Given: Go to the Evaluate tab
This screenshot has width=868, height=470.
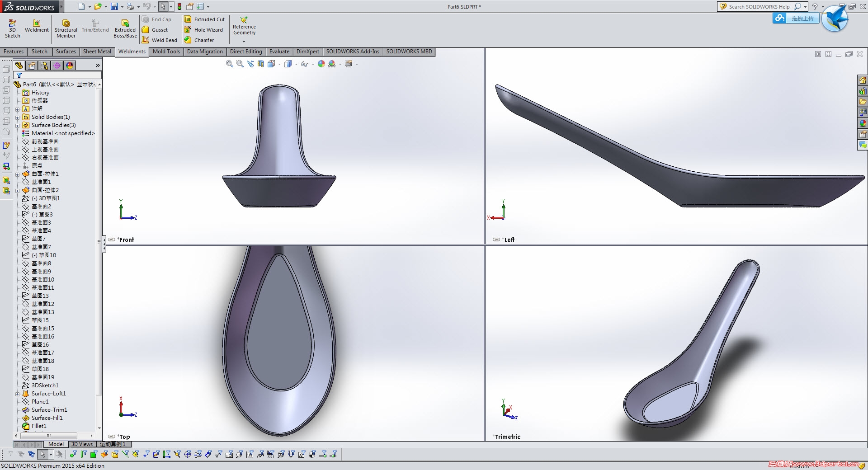Looking at the screenshot, I should pos(279,52).
